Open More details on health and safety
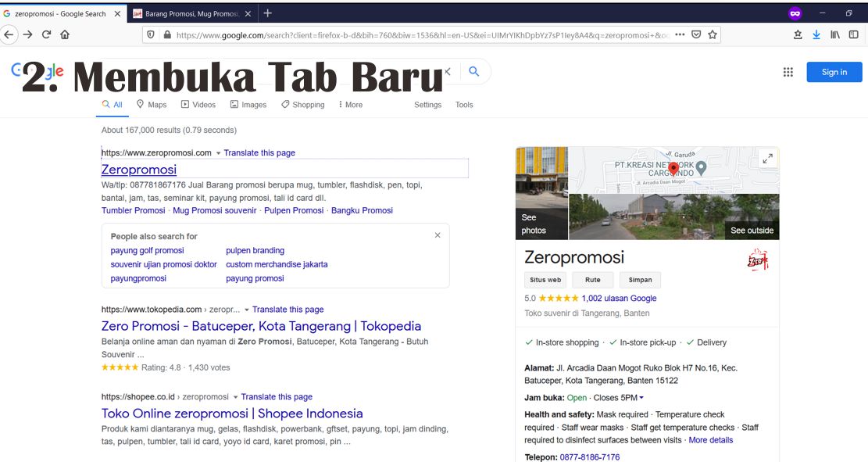868x462 pixels. click(711, 440)
